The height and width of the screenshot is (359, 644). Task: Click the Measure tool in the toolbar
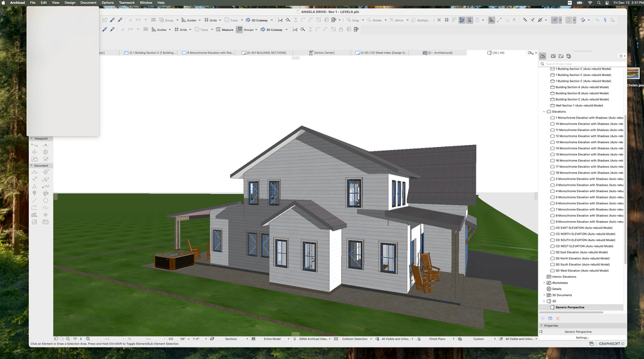pyautogui.click(x=225, y=30)
